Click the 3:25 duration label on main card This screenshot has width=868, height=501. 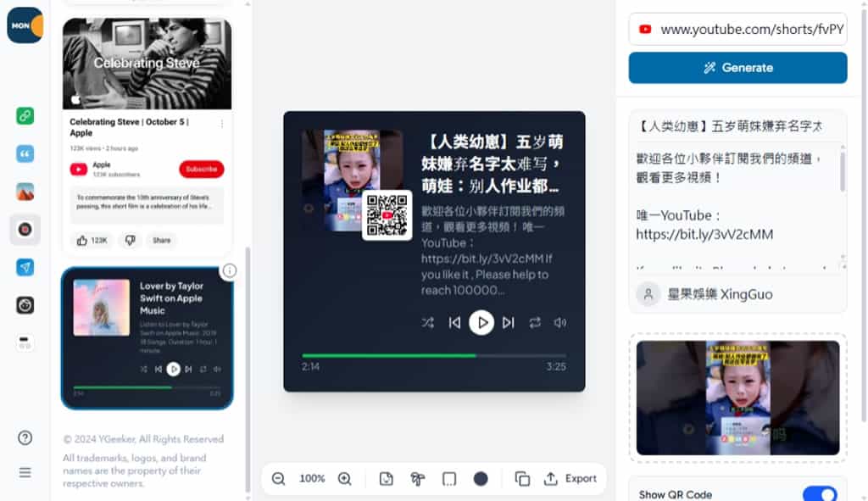tap(556, 366)
